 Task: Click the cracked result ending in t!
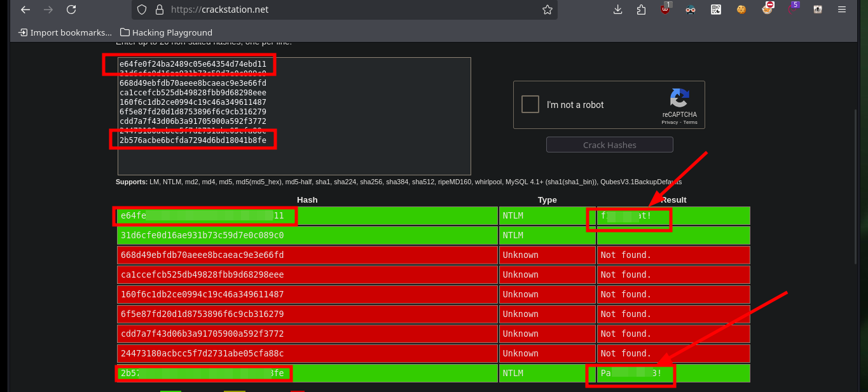tap(626, 215)
